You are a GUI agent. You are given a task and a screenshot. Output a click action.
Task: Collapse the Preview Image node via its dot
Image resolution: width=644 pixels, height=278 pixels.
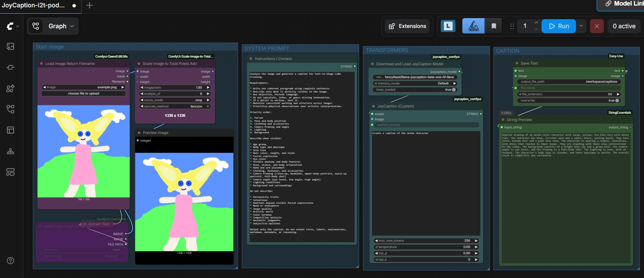point(139,133)
